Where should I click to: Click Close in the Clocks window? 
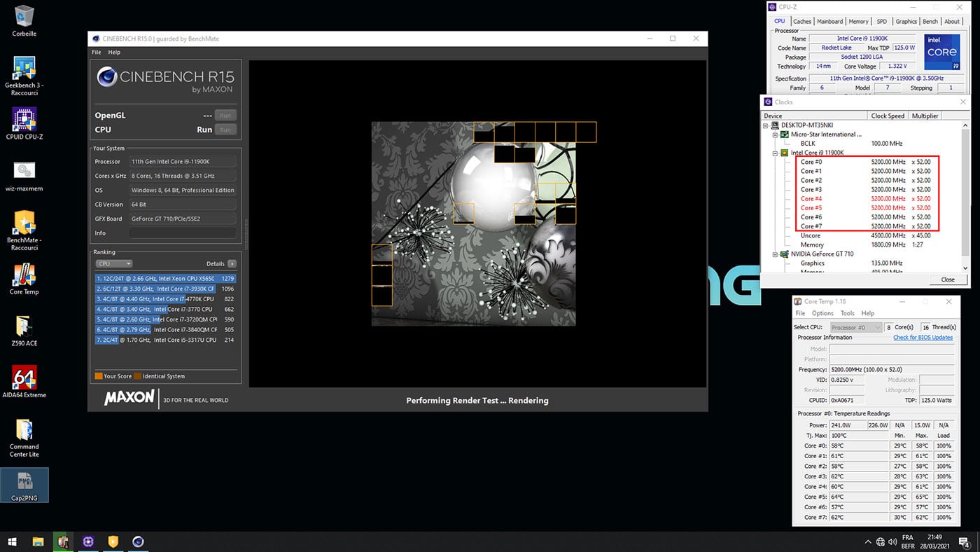(948, 280)
